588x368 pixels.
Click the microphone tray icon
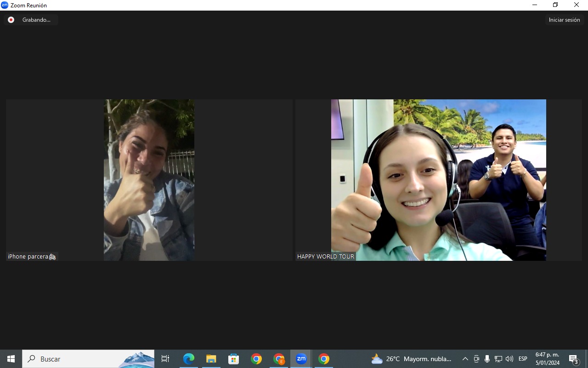tap(487, 359)
